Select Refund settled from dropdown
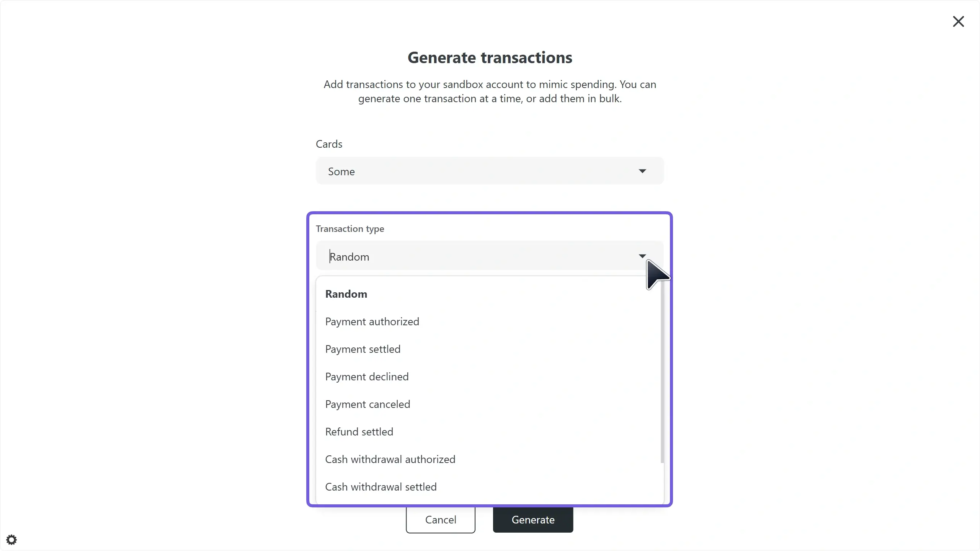This screenshot has width=980, height=551. [x=359, y=432]
